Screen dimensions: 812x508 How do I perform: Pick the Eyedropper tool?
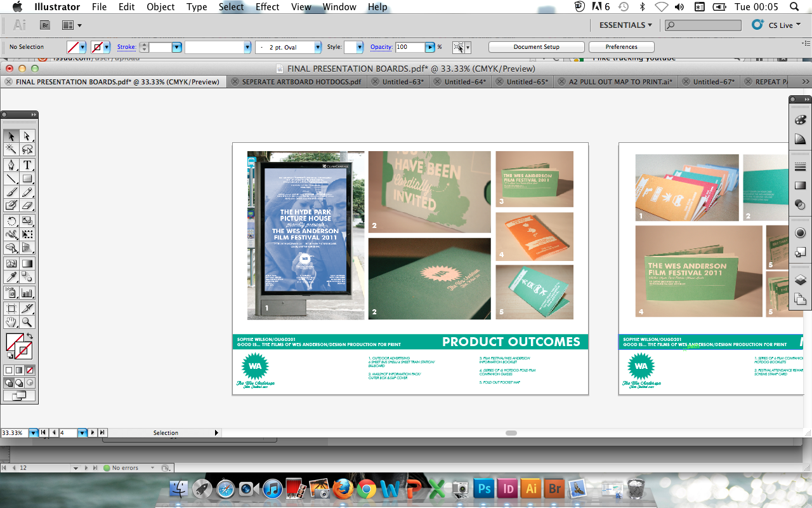point(11,277)
